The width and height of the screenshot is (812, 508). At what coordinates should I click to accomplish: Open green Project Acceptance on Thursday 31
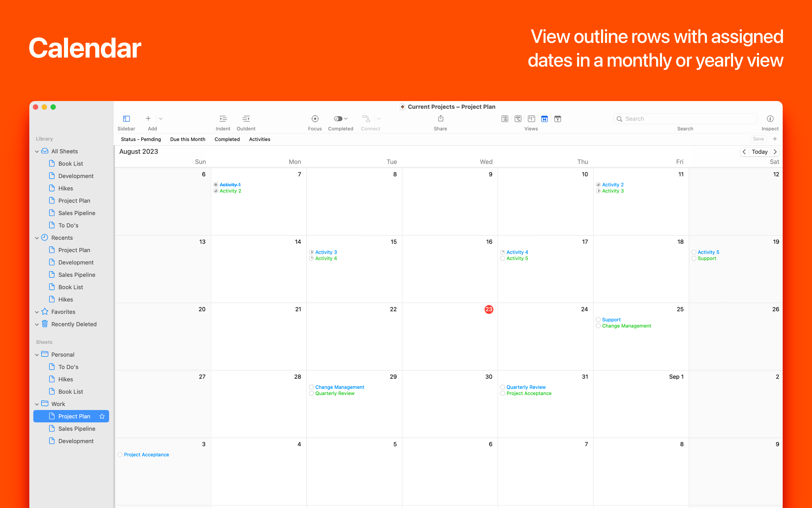click(529, 393)
